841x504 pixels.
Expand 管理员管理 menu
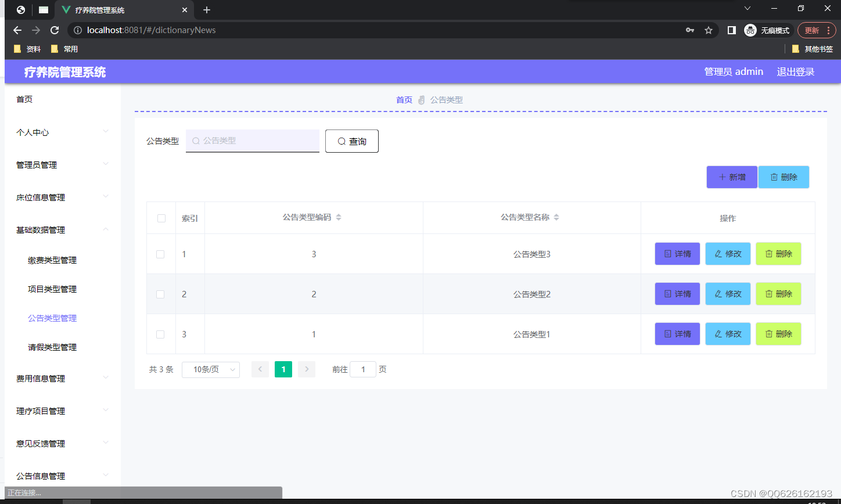click(x=63, y=165)
